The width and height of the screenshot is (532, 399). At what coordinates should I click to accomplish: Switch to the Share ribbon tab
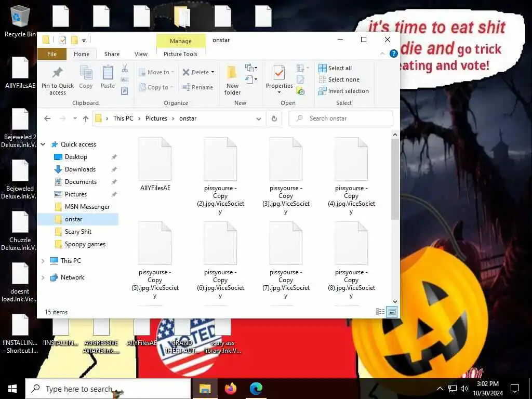click(x=112, y=54)
